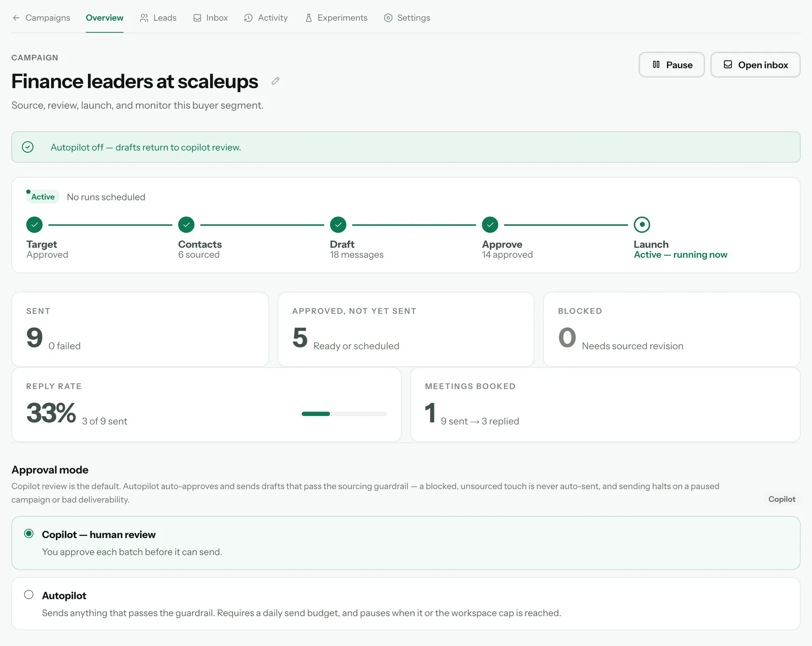Viewport: 812px width, 646px height.
Task: Click the Sent stat card showing 9
Action: click(x=140, y=329)
